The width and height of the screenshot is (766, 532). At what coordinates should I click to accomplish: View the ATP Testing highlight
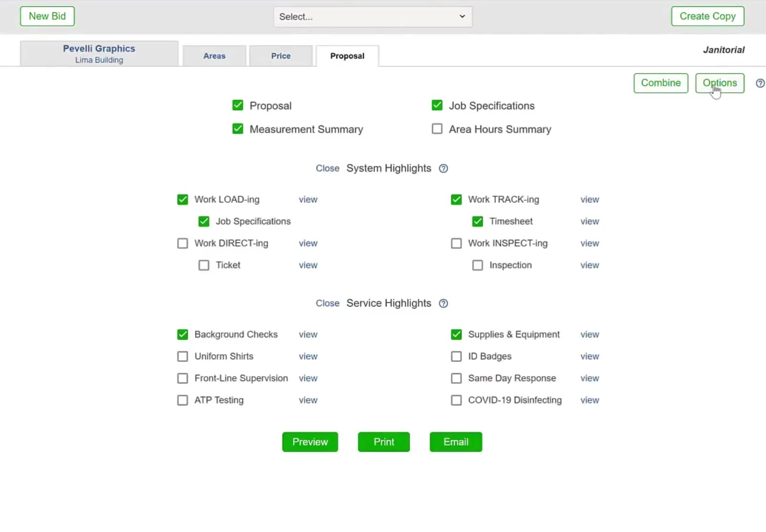(308, 400)
